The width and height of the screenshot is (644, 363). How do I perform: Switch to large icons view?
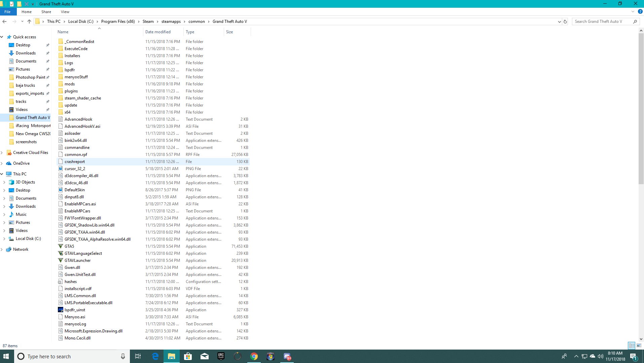pyautogui.click(x=639, y=346)
